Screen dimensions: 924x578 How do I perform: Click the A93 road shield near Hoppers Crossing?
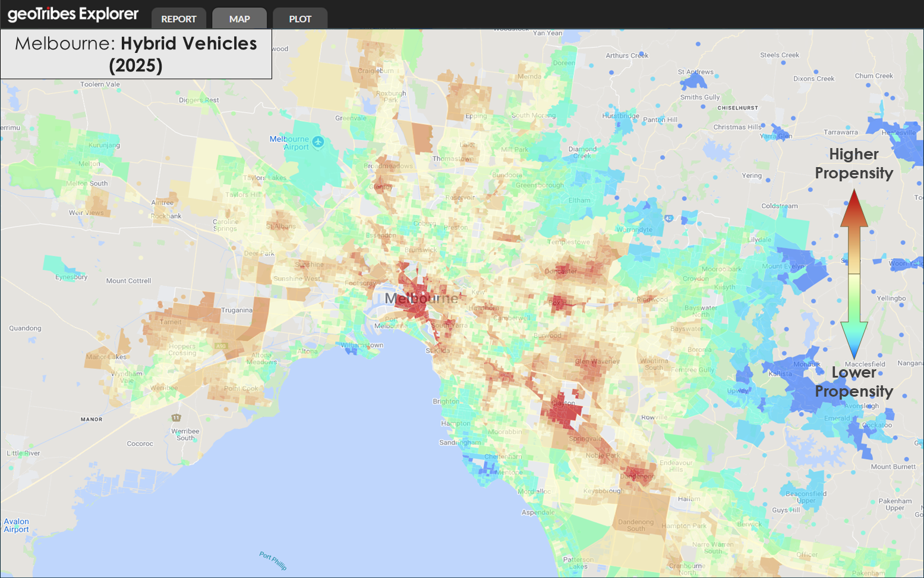point(221,345)
